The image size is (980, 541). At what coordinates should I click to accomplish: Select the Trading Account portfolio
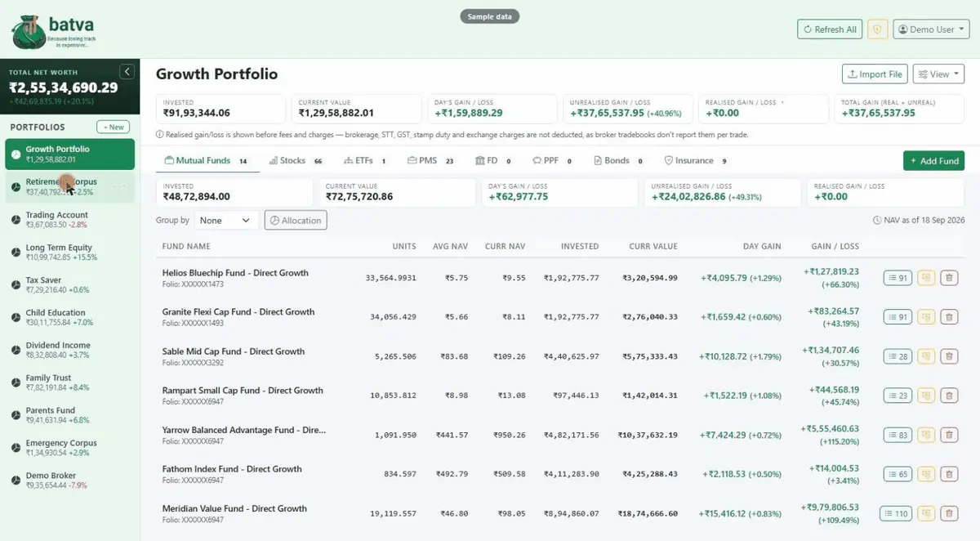tap(69, 220)
